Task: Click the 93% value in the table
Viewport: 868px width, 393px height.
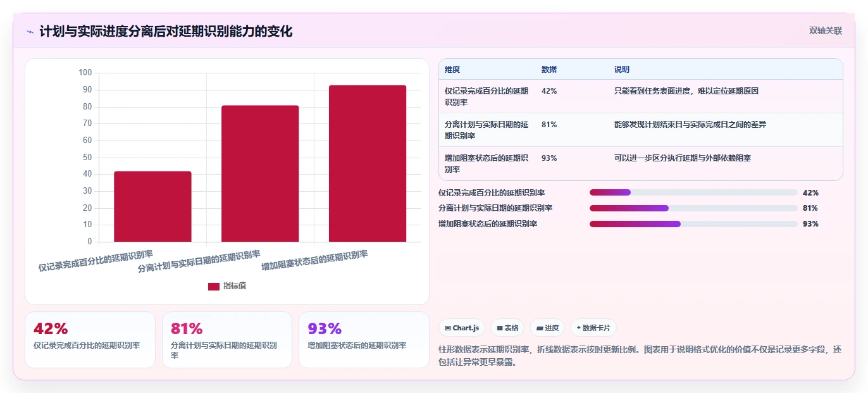Action: (549, 158)
